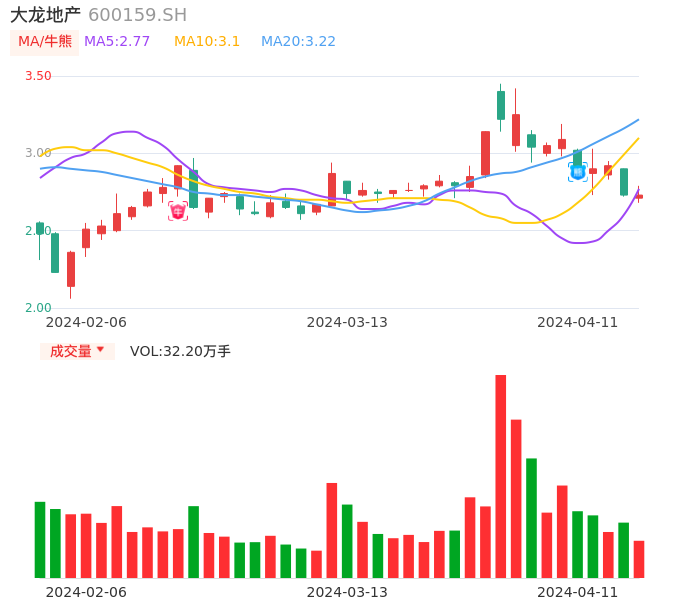This screenshot has height=606, width=686.
Task: Click the 2024-03-13 date on price chart axis
Action: [x=346, y=322]
